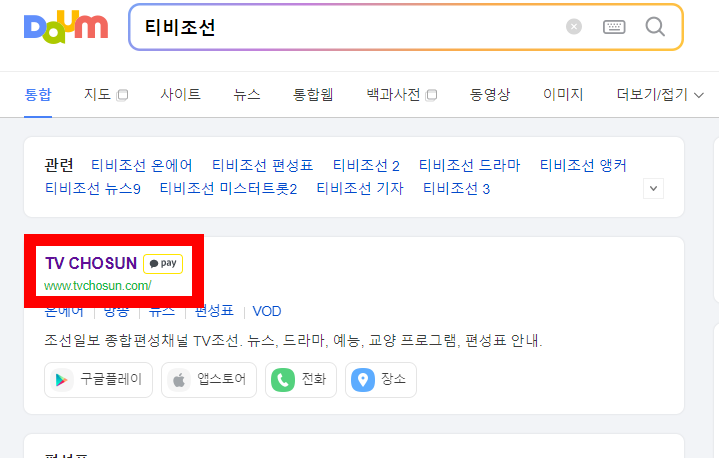This screenshot has width=719, height=458.
Task: Open the 백과사전 tab
Action: [x=393, y=94]
